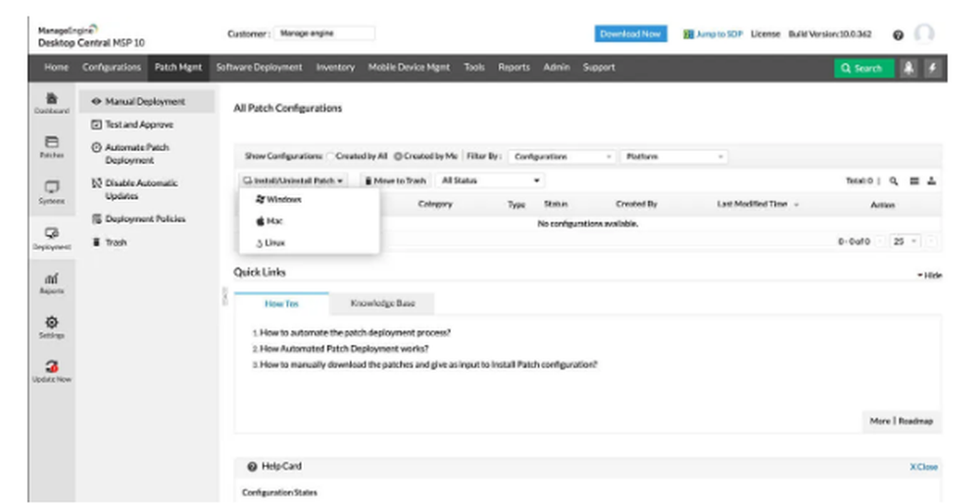Click the Customer name field
This screenshot has width=980, height=504.
pyautogui.click(x=323, y=33)
